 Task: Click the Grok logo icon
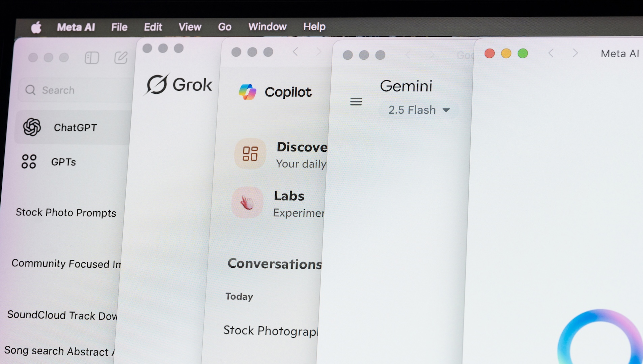click(157, 84)
